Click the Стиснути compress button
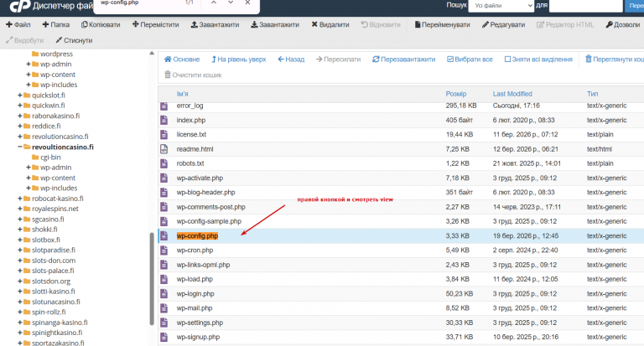The width and height of the screenshot is (644, 346). (74, 40)
